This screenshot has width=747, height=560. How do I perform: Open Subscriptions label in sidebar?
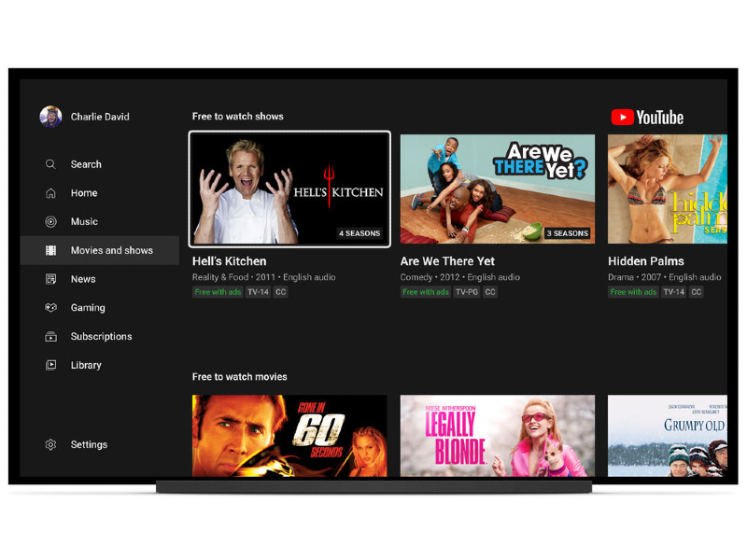pos(101,337)
